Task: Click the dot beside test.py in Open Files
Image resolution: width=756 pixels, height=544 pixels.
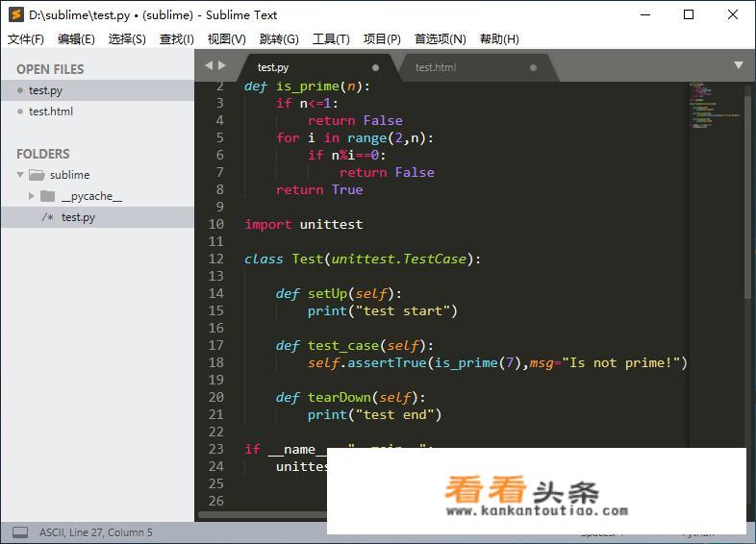Action: 20,90
